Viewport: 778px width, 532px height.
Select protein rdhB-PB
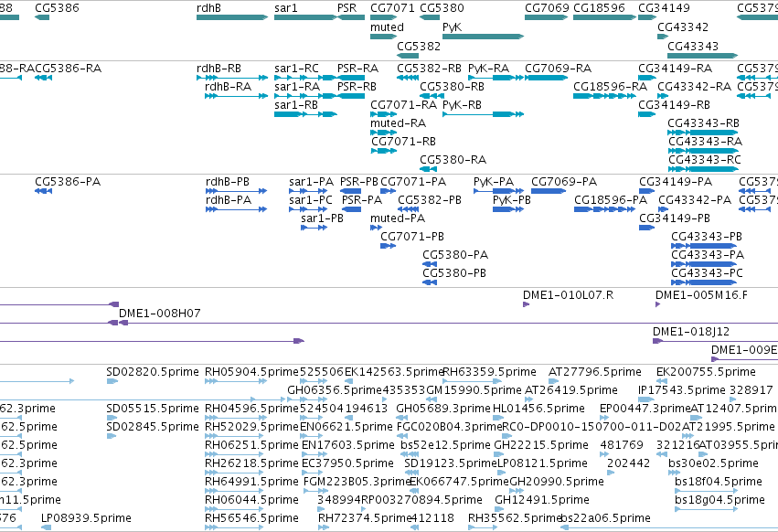coord(228,182)
